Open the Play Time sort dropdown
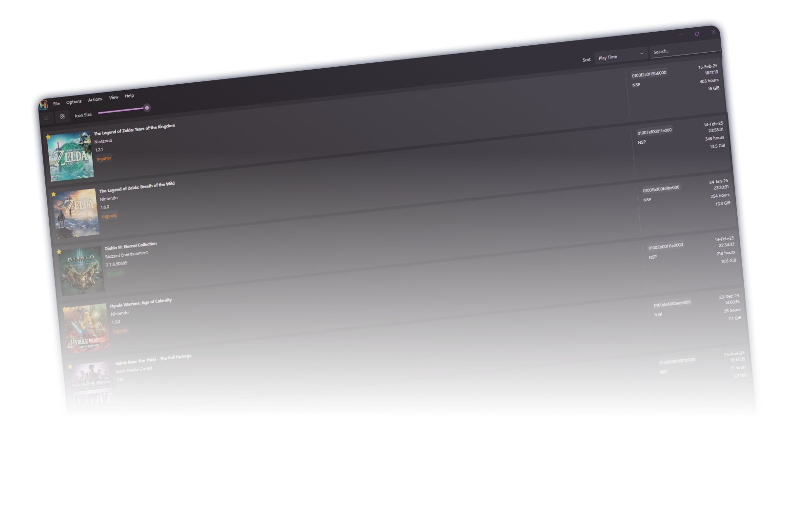The image size is (788, 532). (619, 56)
